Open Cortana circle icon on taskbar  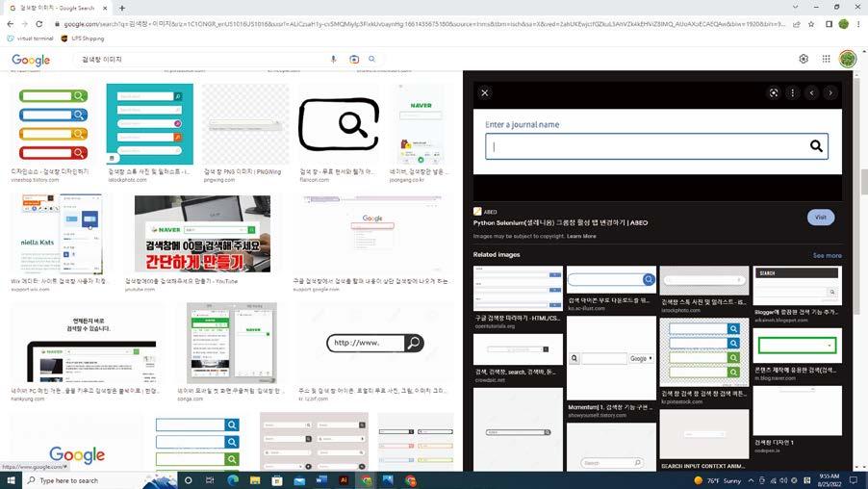coord(189,480)
